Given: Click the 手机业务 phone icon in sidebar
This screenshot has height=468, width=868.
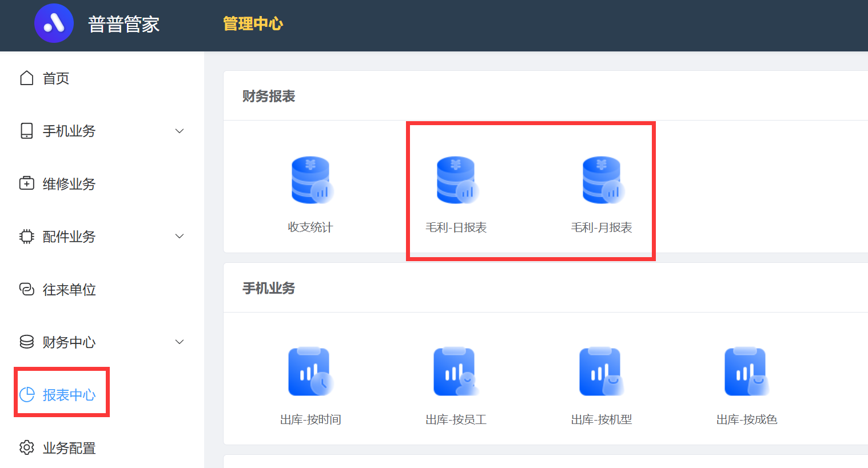Looking at the screenshot, I should tap(27, 131).
